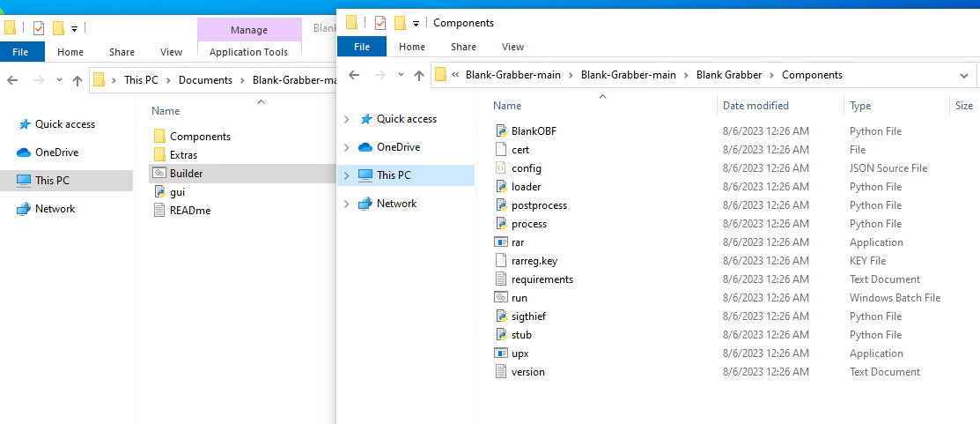Open the Quick Access Toolbar customize dropdown
The height and width of the screenshot is (424, 980).
pyautogui.click(x=416, y=24)
